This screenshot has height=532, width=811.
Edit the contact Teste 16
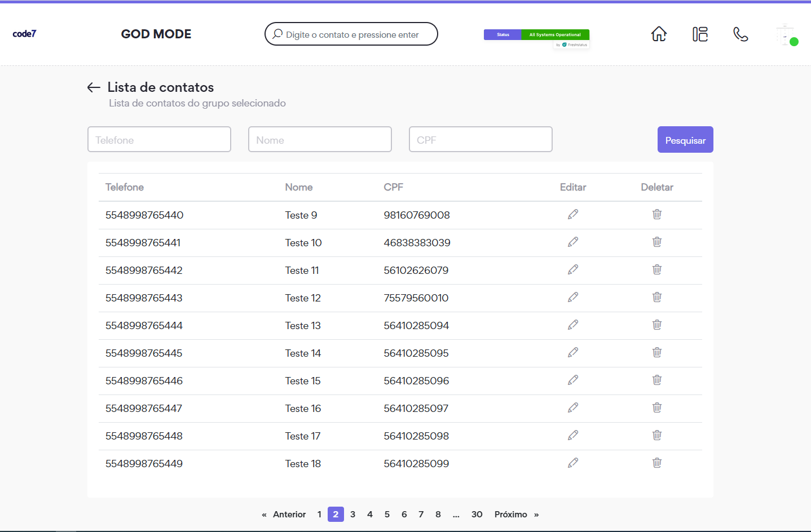tap(573, 407)
